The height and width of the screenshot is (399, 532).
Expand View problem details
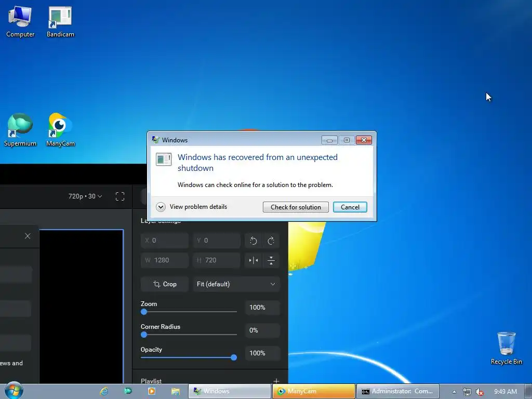[x=192, y=207]
